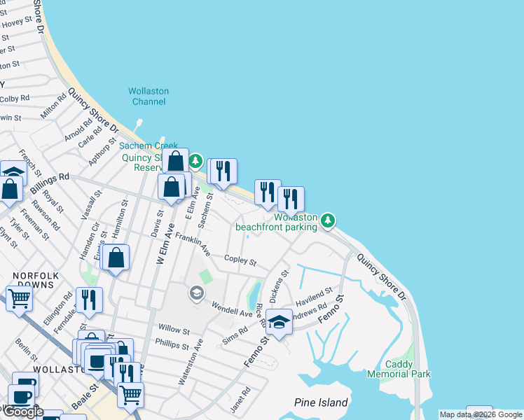Click the E Elm Ave street label
The height and width of the screenshot is (420, 524).
(193, 203)
